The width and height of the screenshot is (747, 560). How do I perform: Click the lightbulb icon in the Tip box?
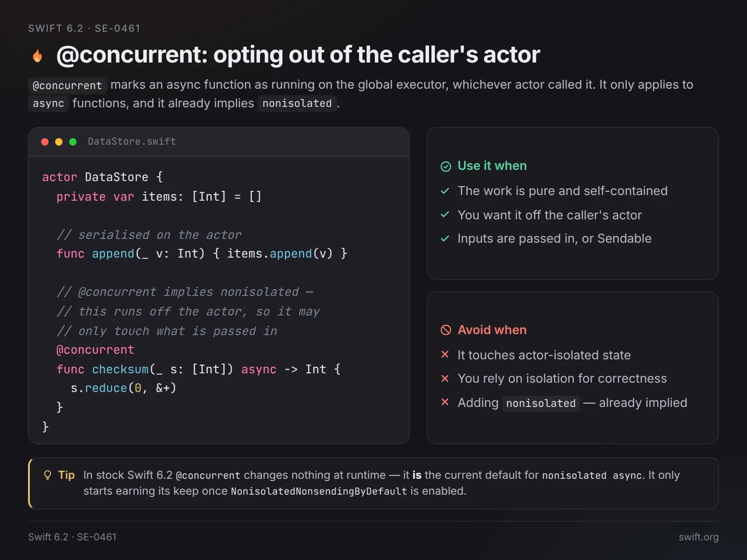(x=47, y=476)
